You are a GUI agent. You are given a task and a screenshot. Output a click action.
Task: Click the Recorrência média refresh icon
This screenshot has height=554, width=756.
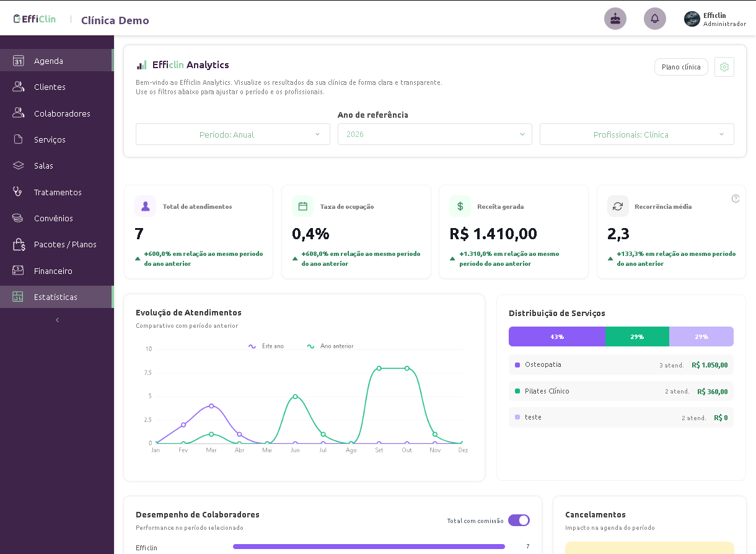coord(618,206)
